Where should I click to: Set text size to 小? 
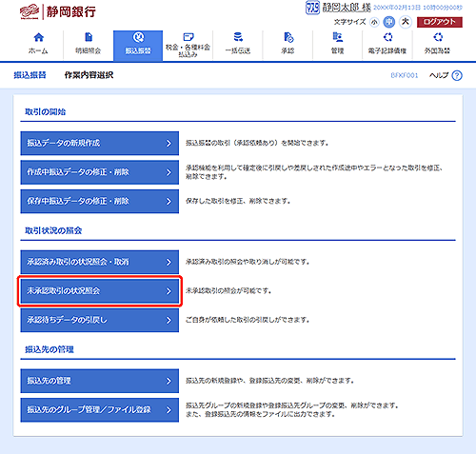pyautogui.click(x=374, y=22)
